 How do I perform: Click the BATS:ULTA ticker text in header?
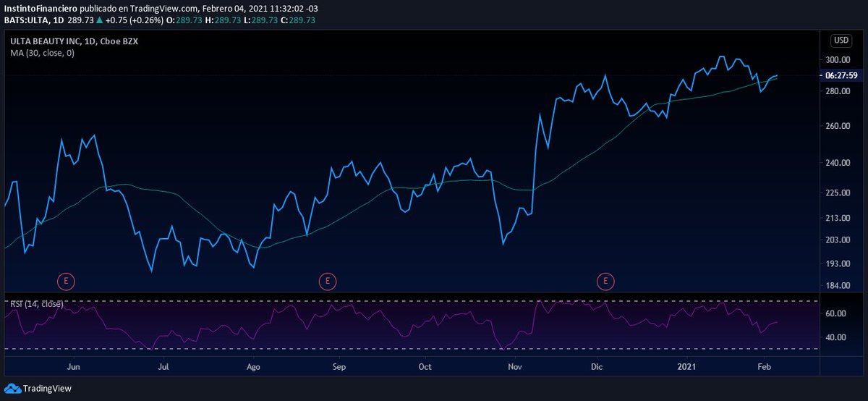27,20
